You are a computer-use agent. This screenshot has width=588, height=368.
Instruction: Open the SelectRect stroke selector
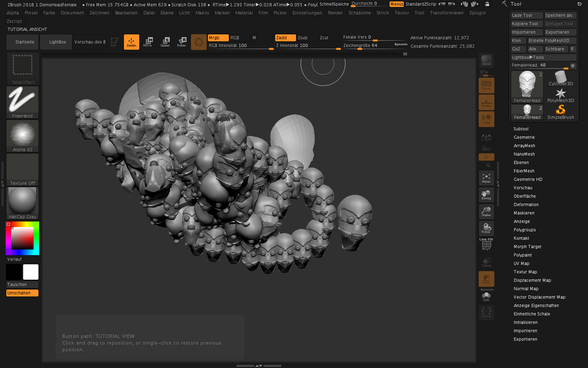tap(23, 69)
